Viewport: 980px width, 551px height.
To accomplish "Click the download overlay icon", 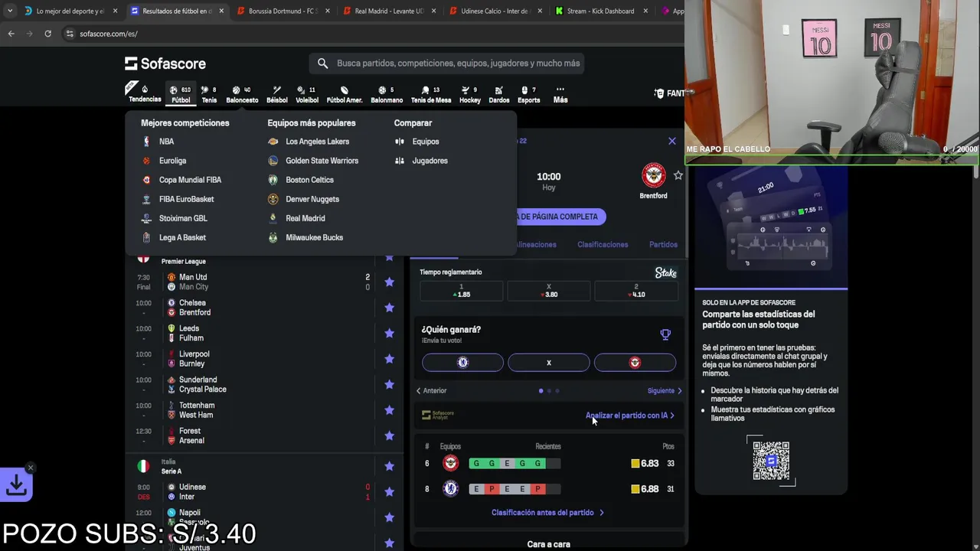I will pyautogui.click(x=16, y=485).
